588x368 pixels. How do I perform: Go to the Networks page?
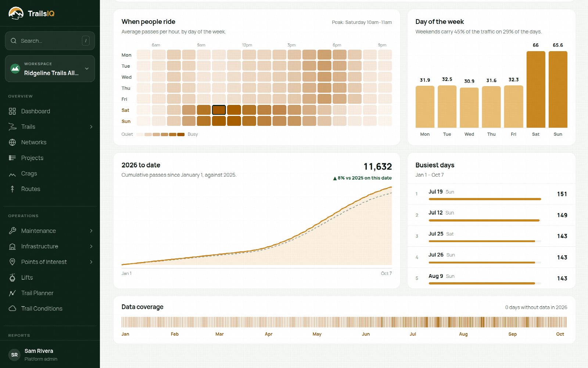coord(50,142)
